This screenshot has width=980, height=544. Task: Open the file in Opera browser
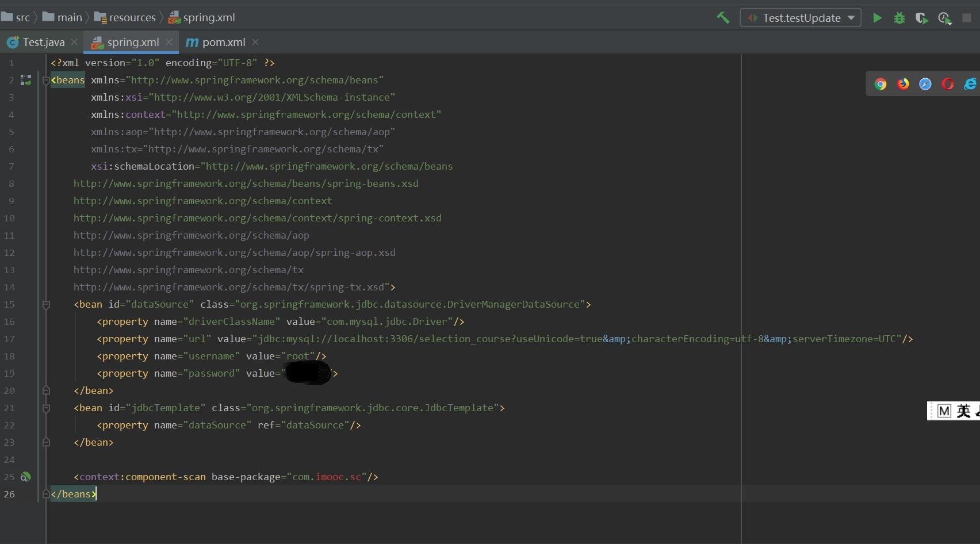coord(948,84)
